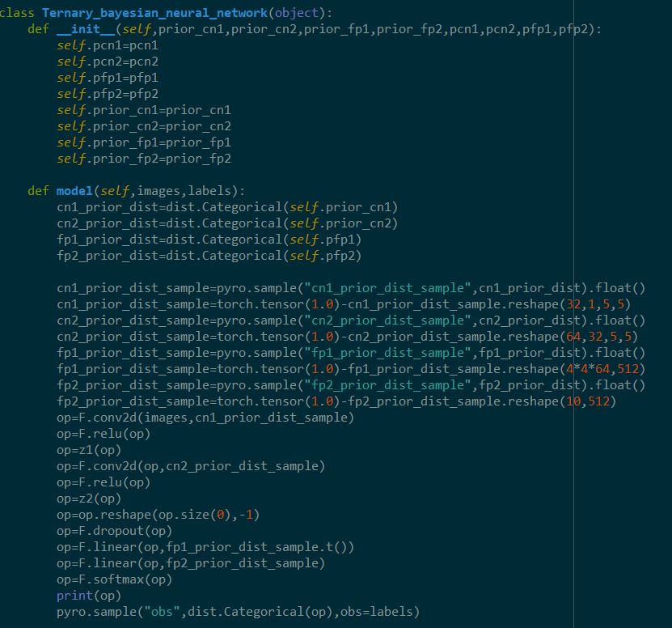Click reshape(32,1,5,5) arguments
Image resolution: width=672 pixels, height=628 pixels.
click(595, 304)
